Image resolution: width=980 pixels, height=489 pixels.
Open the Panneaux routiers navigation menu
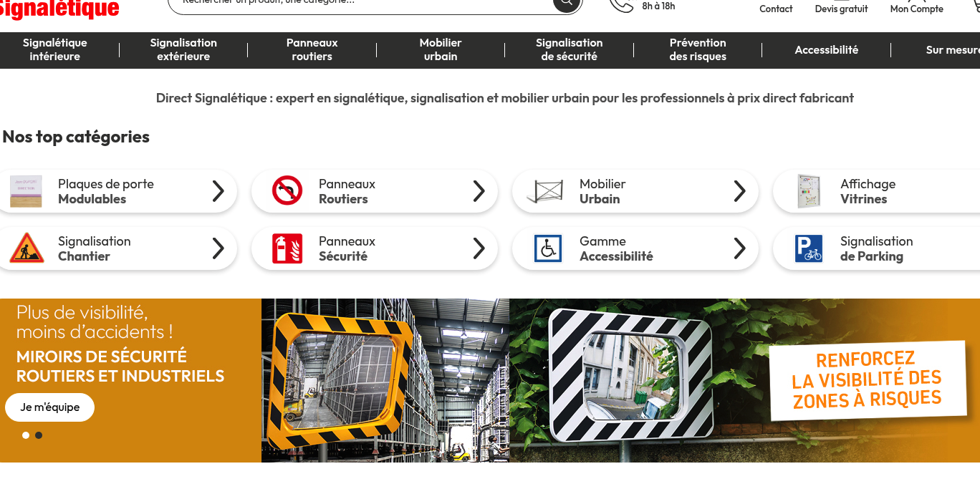(312, 49)
